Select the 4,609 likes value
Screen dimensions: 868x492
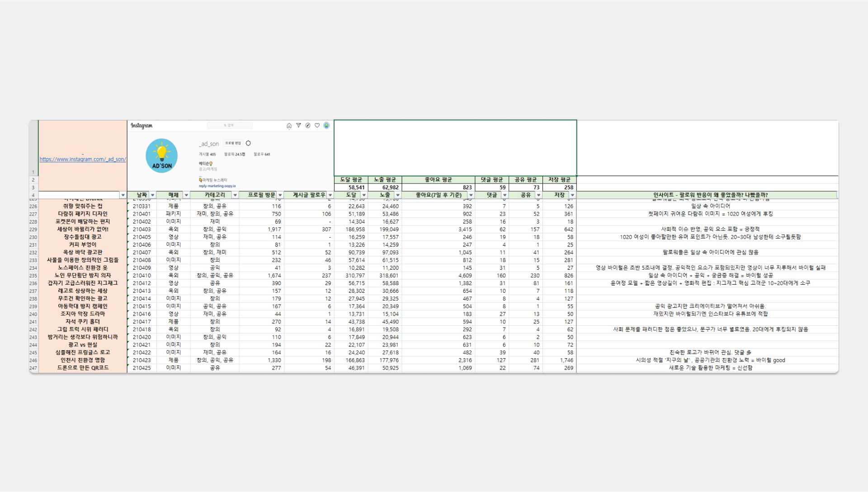click(x=438, y=276)
